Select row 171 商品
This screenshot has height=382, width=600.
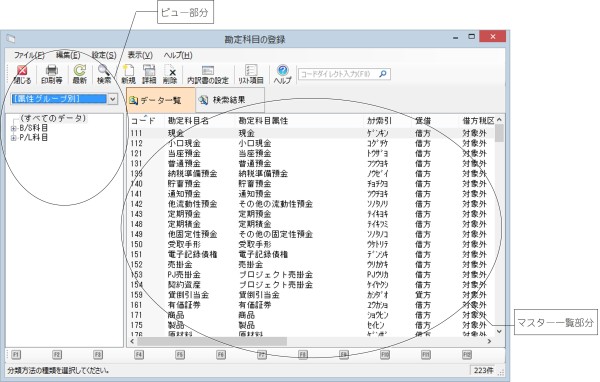click(x=311, y=315)
